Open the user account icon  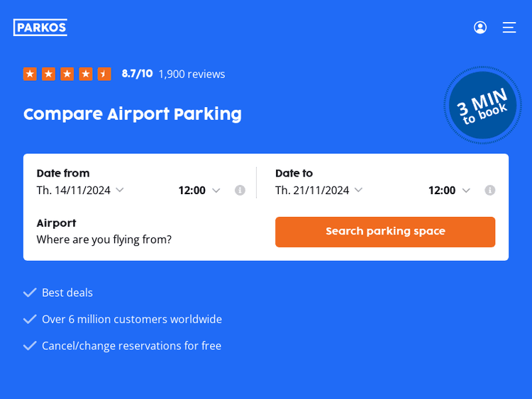pyautogui.click(x=480, y=28)
